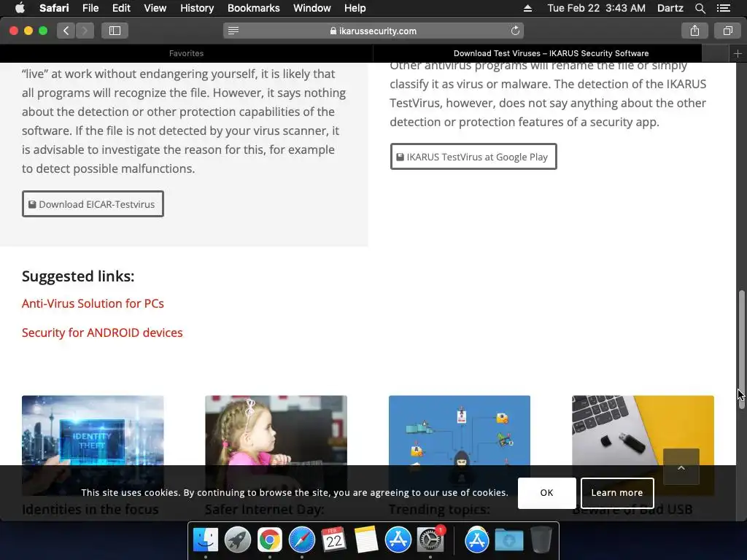Open the Bookmarks menu

pos(253,8)
